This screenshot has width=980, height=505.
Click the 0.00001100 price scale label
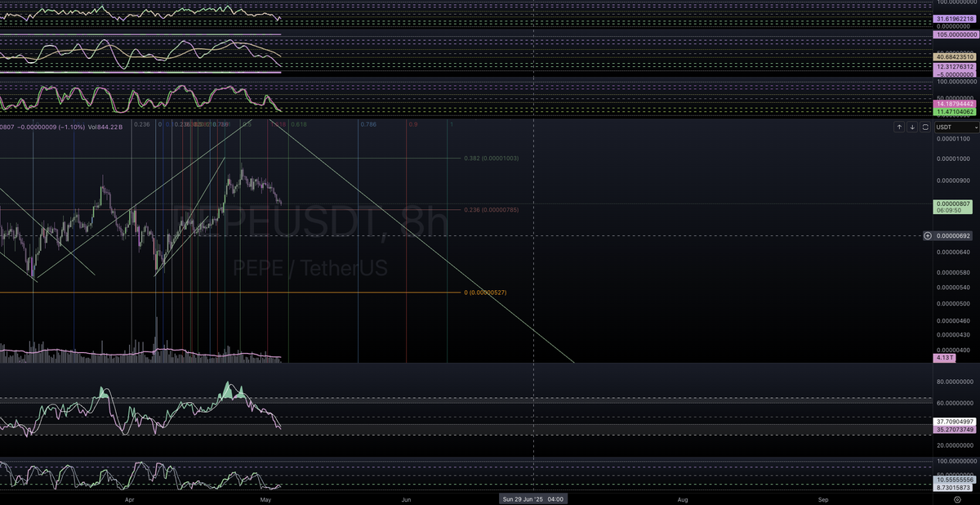tap(955, 138)
